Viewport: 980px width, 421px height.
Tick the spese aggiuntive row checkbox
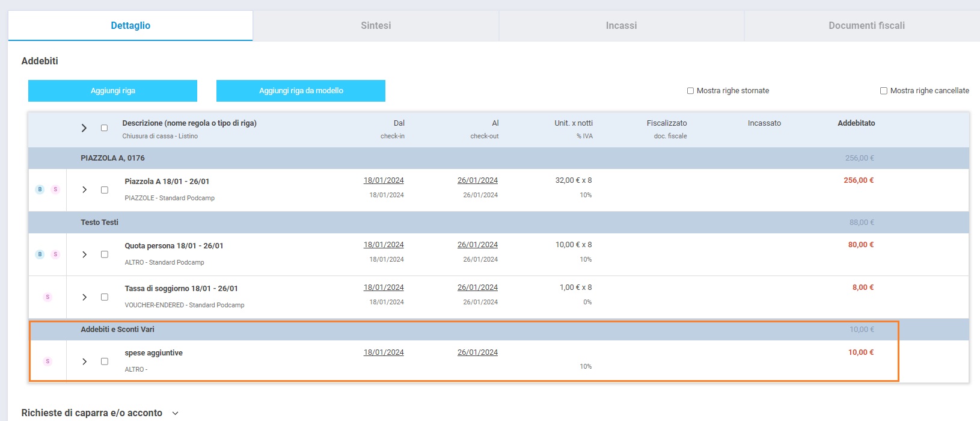pyautogui.click(x=105, y=361)
